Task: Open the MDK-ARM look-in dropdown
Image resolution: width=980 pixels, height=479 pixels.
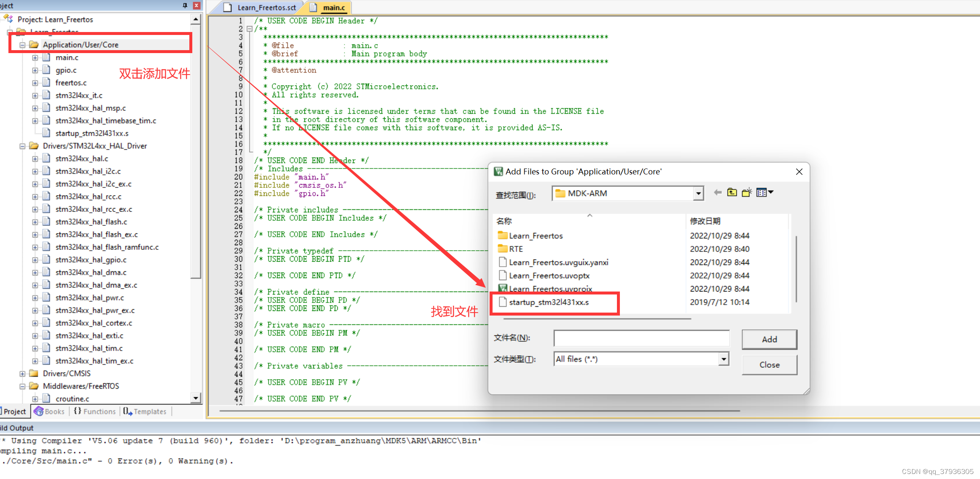Action: click(x=698, y=193)
